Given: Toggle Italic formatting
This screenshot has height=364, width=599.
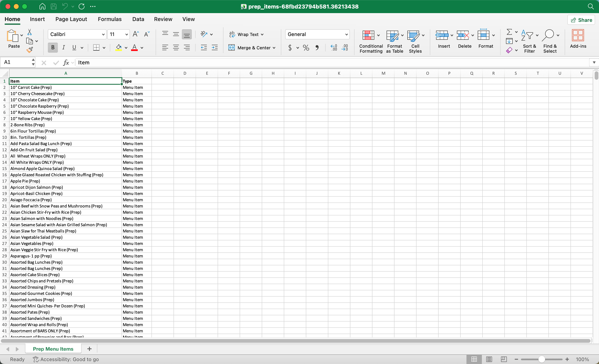Looking at the screenshot, I should click(63, 48).
